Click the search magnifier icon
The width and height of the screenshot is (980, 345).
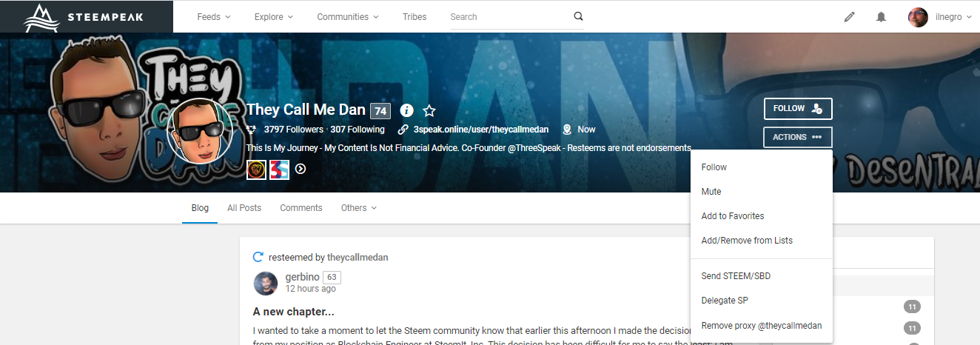pos(578,16)
